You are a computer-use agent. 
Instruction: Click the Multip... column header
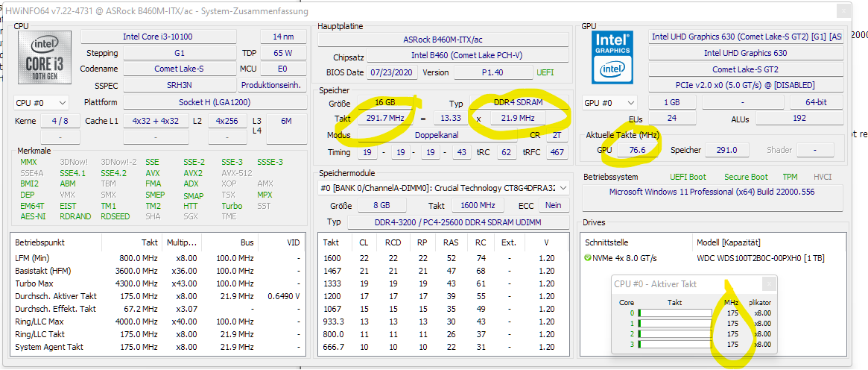click(x=181, y=243)
